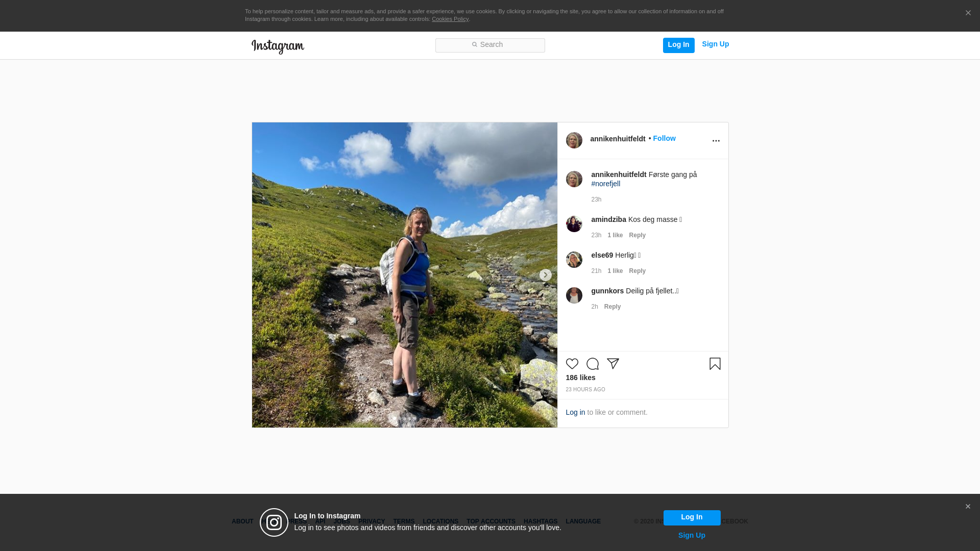980x551 pixels.
Task: Open amindziba profile name
Action: pyautogui.click(x=608, y=219)
